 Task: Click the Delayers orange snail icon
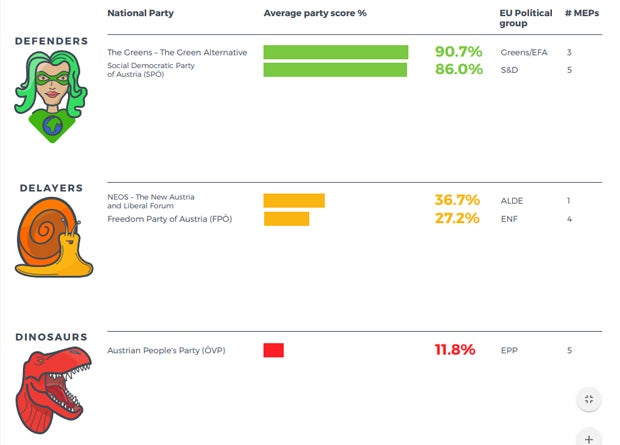point(53,237)
